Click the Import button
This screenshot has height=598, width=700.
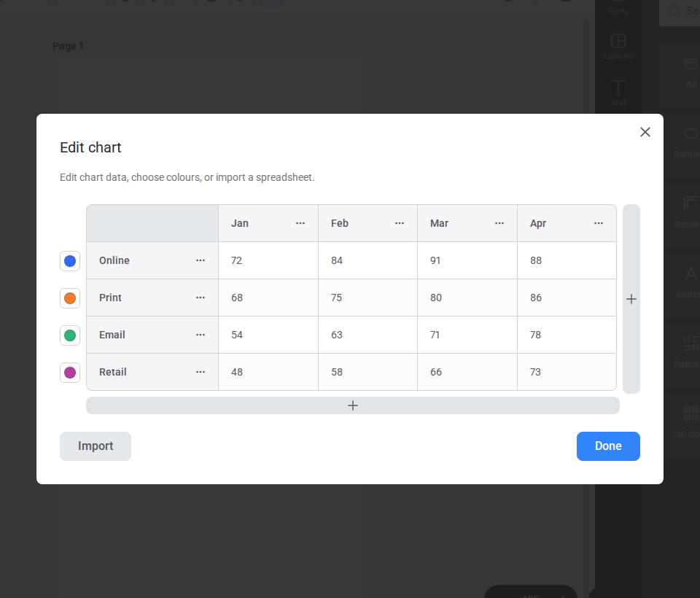click(96, 446)
